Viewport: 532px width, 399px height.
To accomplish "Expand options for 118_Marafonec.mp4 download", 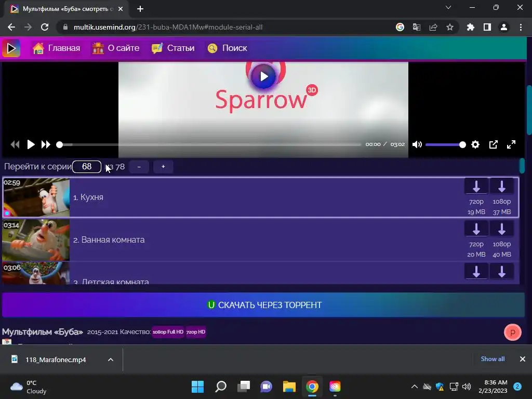I will 111,360.
